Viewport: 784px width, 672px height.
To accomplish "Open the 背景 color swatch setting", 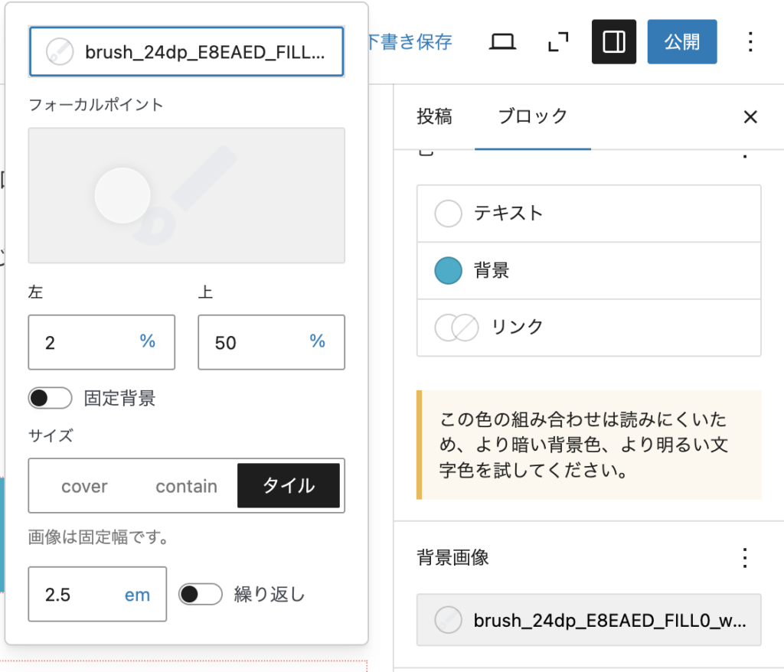I will pos(589,270).
